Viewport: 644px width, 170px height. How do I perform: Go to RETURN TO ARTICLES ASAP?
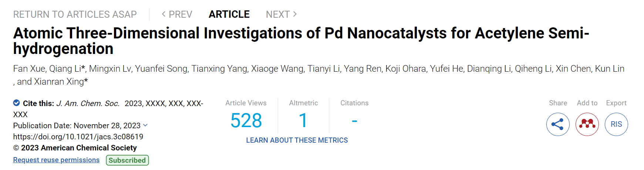click(75, 14)
